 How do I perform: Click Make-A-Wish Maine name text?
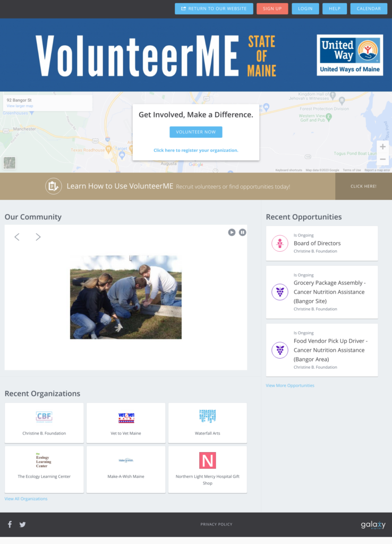coord(126,477)
